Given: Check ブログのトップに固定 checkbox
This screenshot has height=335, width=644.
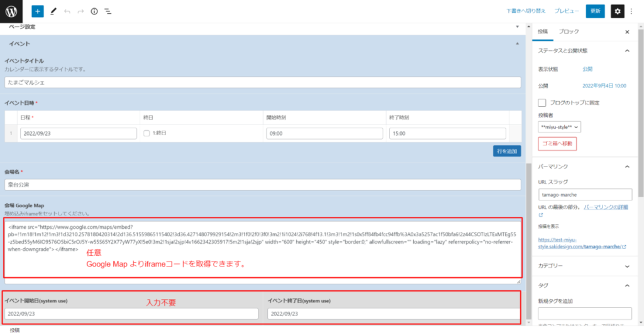Looking at the screenshot, I should pyautogui.click(x=542, y=102).
